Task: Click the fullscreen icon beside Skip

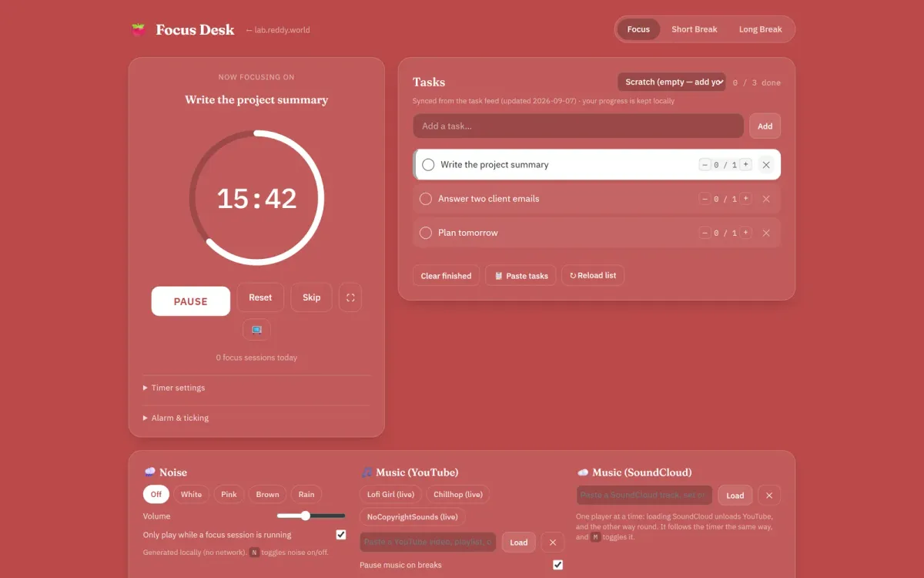Action: click(350, 297)
